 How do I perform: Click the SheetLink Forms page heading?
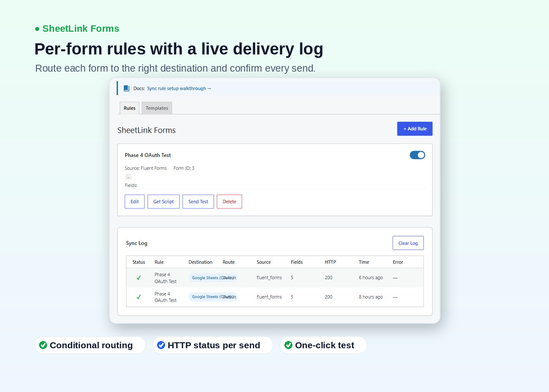pyautogui.click(x=147, y=130)
